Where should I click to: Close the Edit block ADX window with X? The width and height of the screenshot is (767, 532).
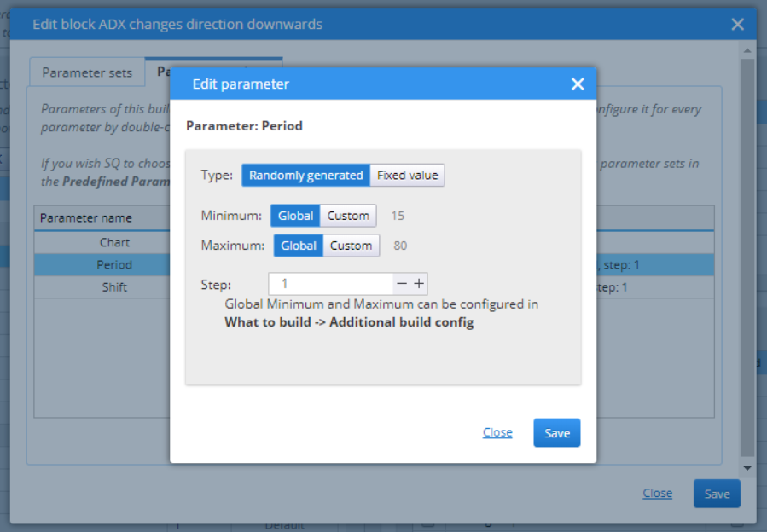pyautogui.click(x=737, y=25)
